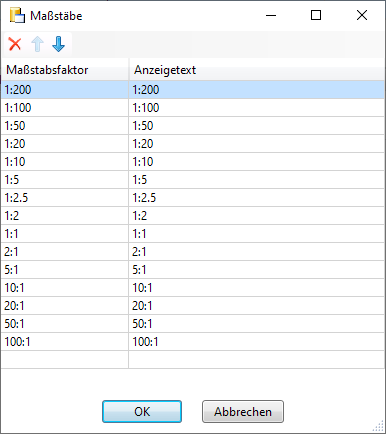Minimize the Maßstäbe window
The width and height of the screenshot is (386, 434).
point(271,15)
